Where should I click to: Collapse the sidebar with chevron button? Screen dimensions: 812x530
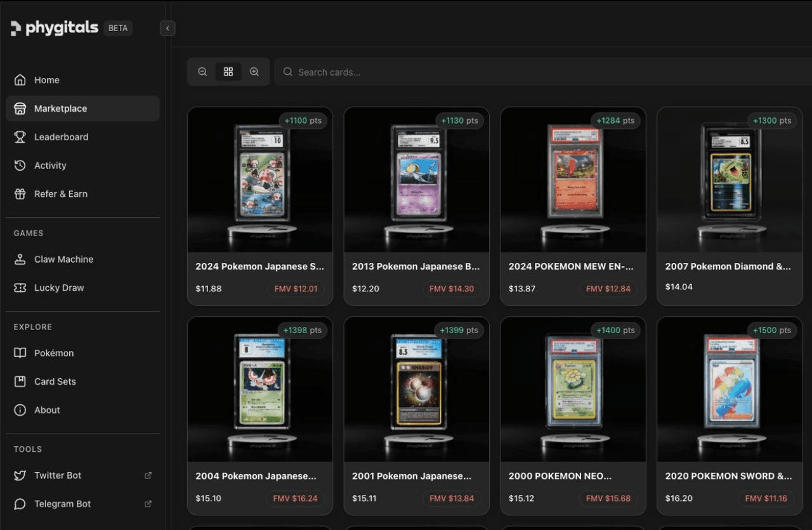tap(167, 28)
